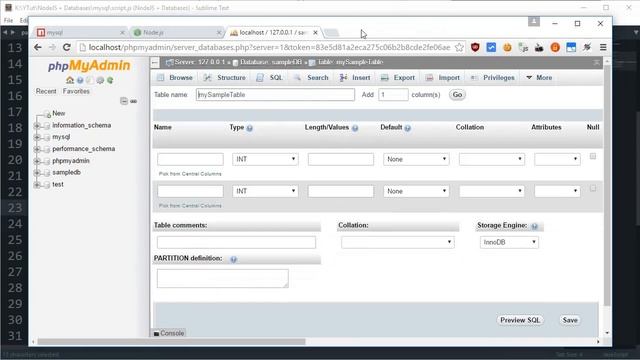Viewport: 640px width, 360px height.
Task: Click the Default column help icon
Action: point(407,128)
